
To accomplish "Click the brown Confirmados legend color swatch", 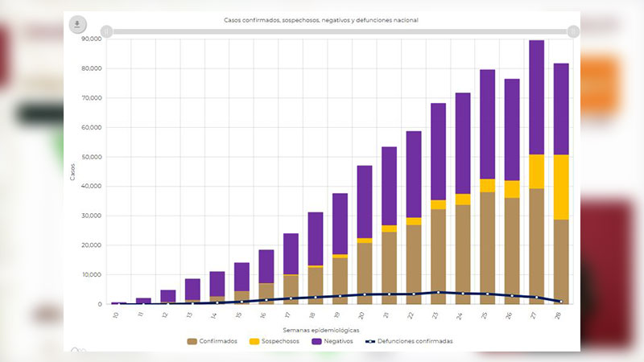I will coord(192,341).
